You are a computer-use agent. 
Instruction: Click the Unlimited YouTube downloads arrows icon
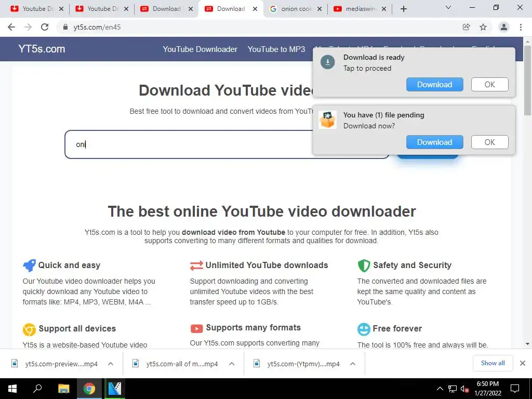(196, 265)
